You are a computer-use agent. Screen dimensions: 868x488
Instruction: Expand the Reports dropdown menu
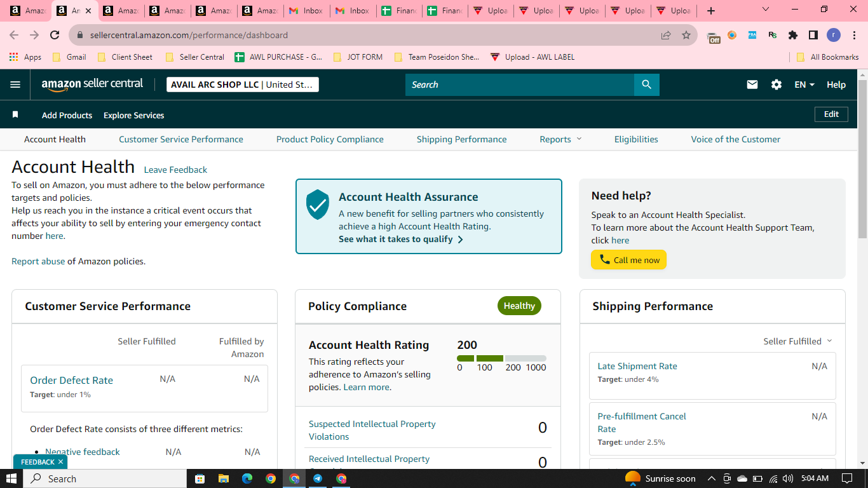click(560, 139)
